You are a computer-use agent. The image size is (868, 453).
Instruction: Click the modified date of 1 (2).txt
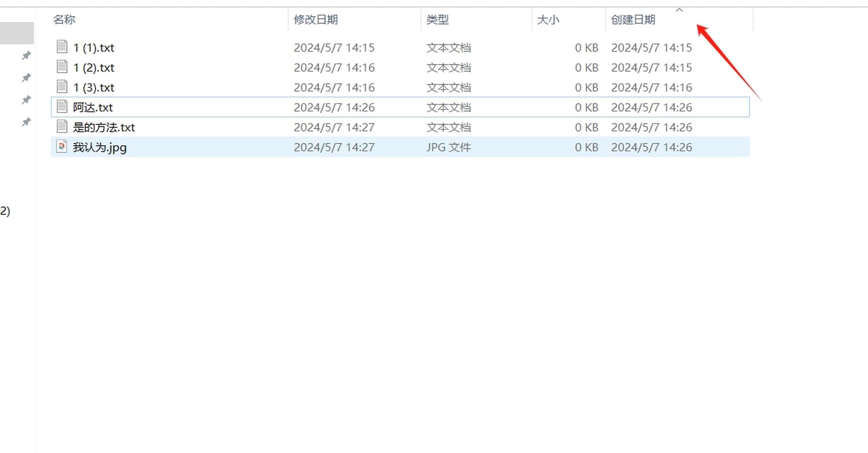(334, 68)
